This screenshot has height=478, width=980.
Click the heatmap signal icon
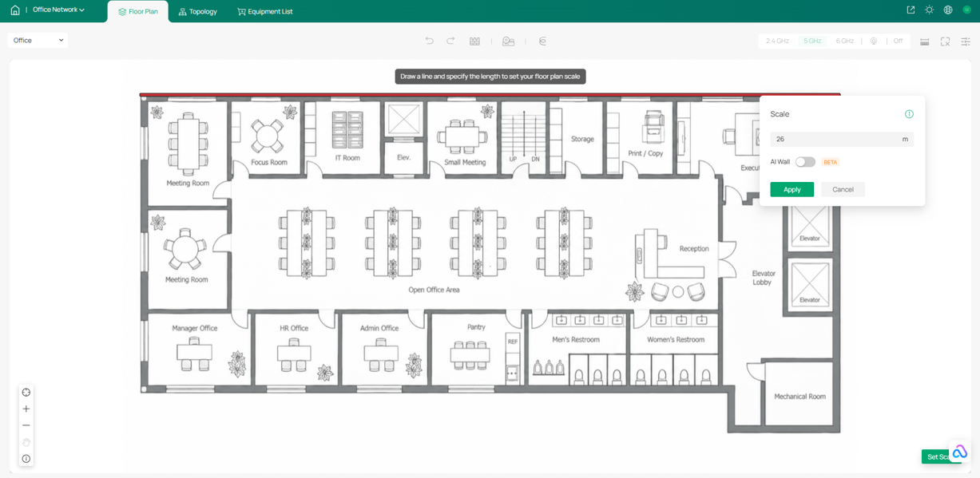point(874,41)
